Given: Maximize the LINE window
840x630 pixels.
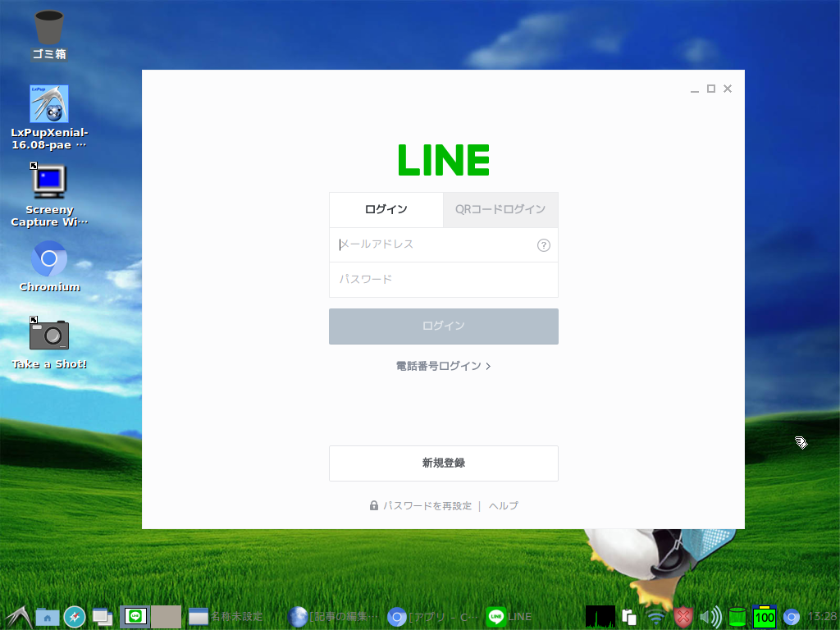Looking at the screenshot, I should pyautogui.click(x=711, y=89).
